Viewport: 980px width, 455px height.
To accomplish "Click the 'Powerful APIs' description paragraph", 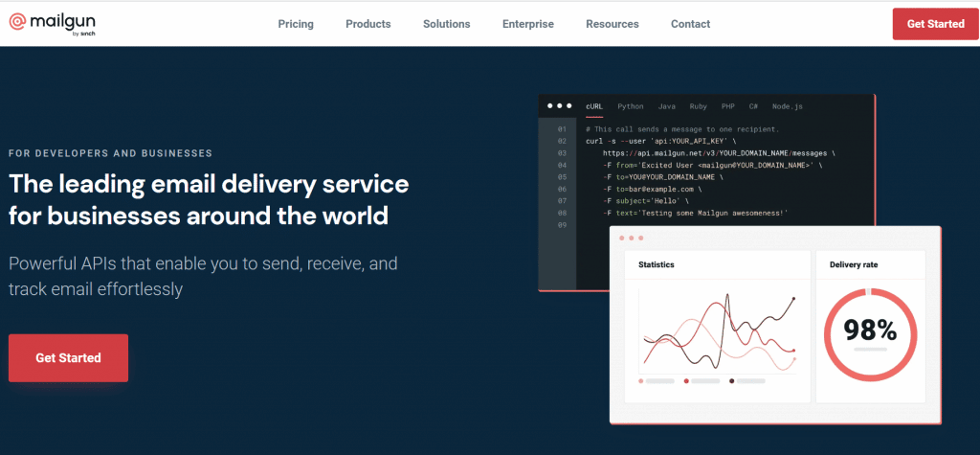I will [203, 276].
